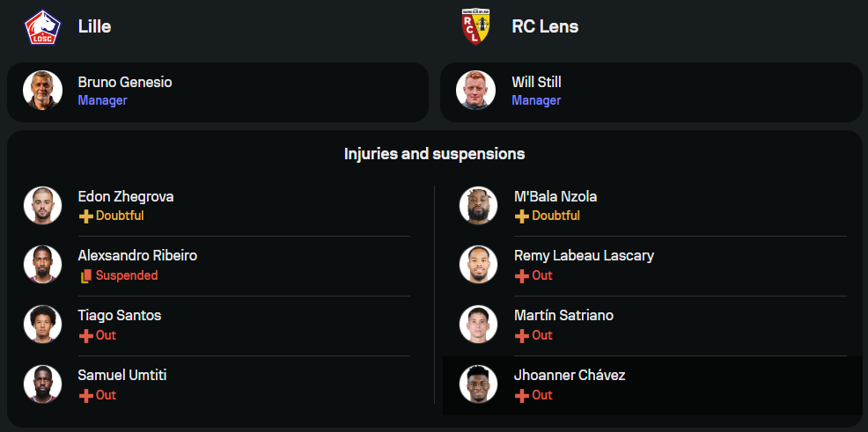Click the RC Lens club crest logo
This screenshot has width=868, height=432.
tap(475, 27)
